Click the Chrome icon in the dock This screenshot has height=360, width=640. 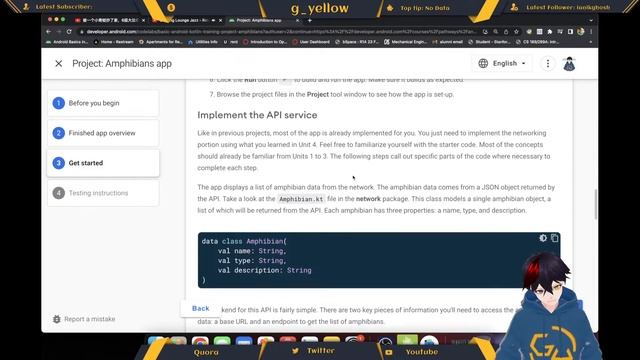200,342
